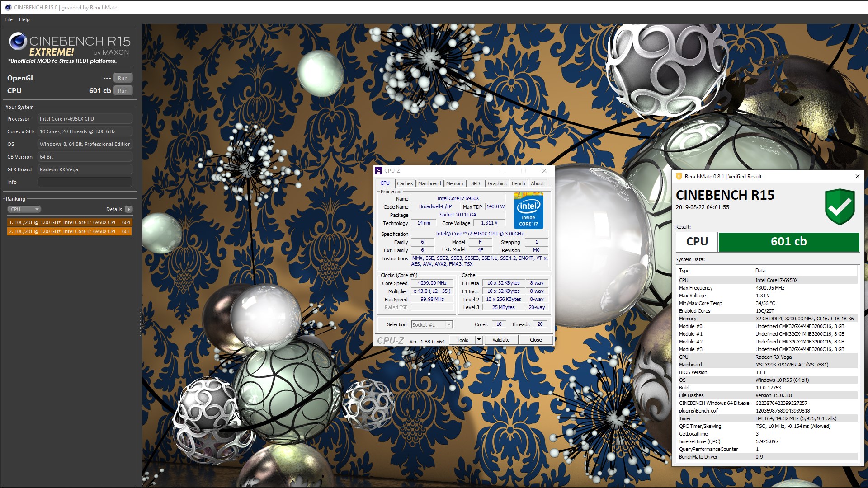Click the green 601 cb result bar
Screen dimensions: 868x488
pyautogui.click(x=788, y=242)
